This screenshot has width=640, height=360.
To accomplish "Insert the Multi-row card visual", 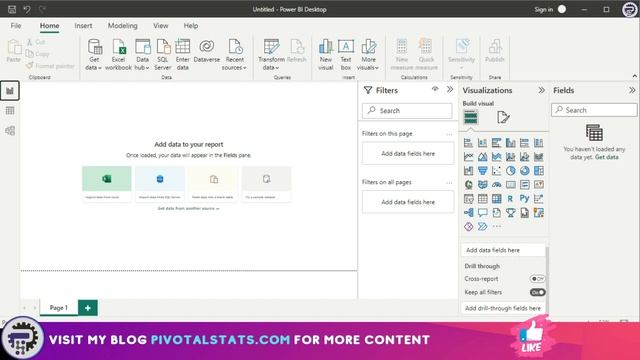I will point(524,184).
